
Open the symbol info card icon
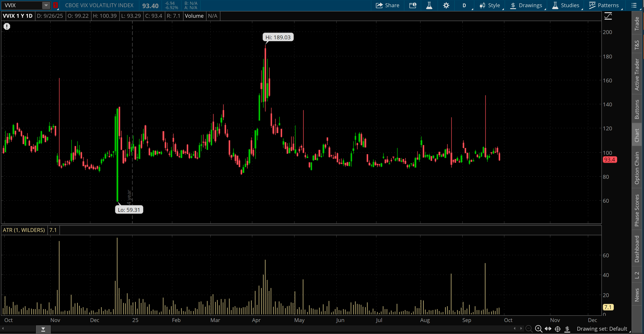click(x=413, y=5)
